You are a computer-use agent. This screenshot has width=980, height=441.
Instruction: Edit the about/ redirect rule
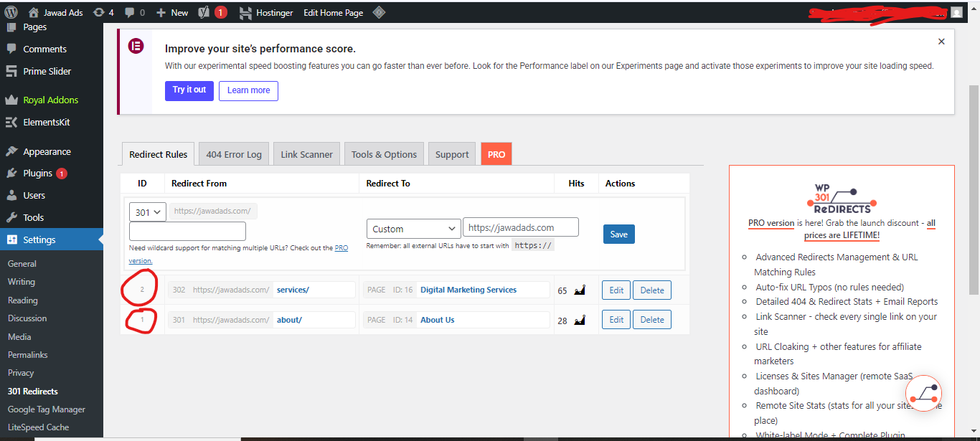616,320
